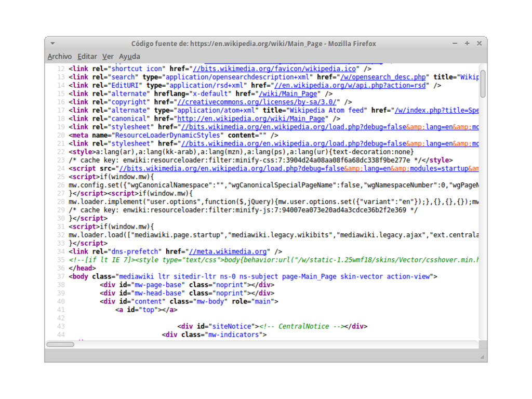Click line number 25 in the gutter
Image resolution: width=532 pixels, height=399 pixels.
tap(61, 177)
